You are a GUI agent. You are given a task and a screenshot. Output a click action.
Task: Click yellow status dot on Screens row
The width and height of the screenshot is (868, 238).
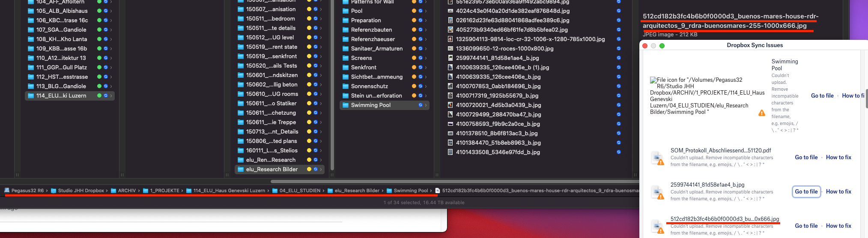414,58
